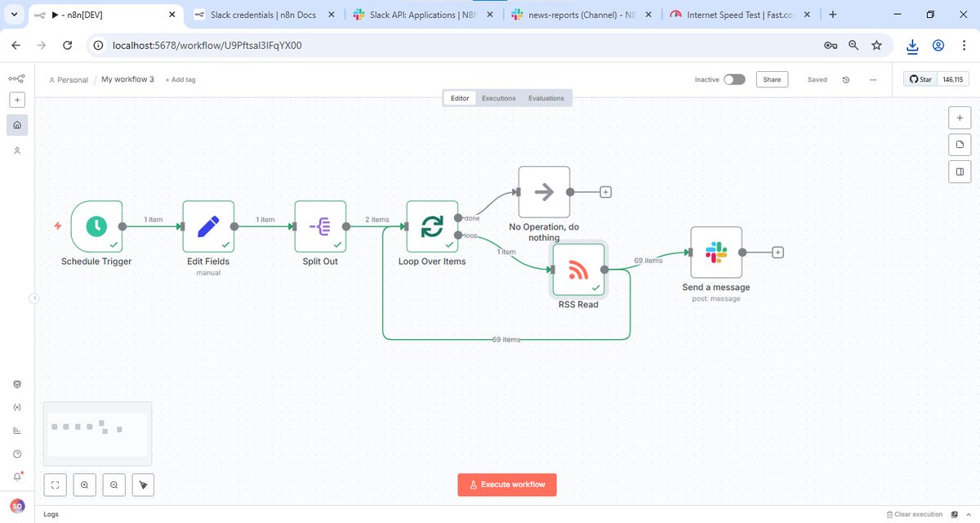Select the Loop Over Items node
The image size is (980, 523).
(x=432, y=226)
